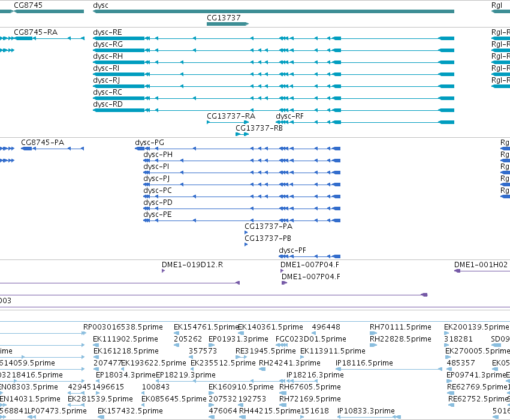Click EST FGC023D01.5prime
Viewport: 510px width, 420px height.
(282, 345)
